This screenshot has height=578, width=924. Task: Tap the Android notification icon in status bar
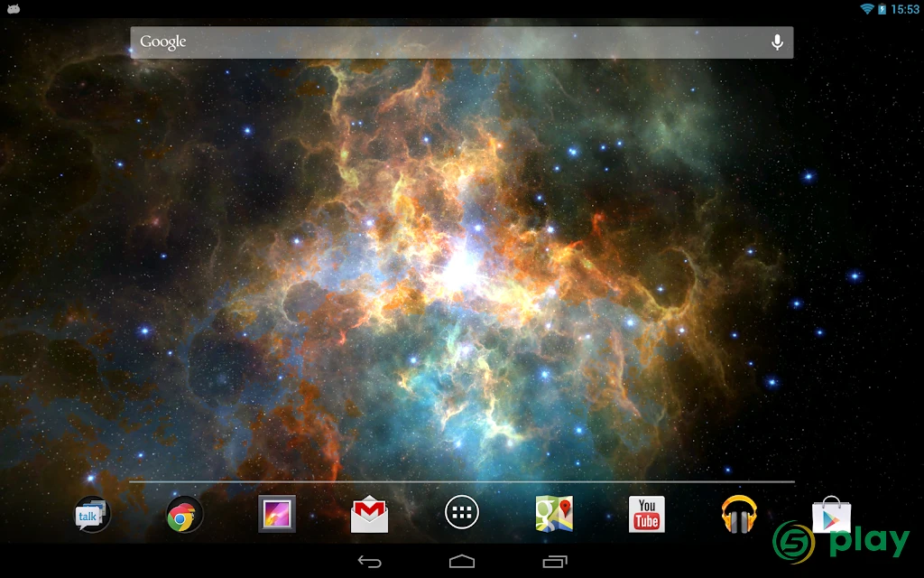click(x=13, y=8)
